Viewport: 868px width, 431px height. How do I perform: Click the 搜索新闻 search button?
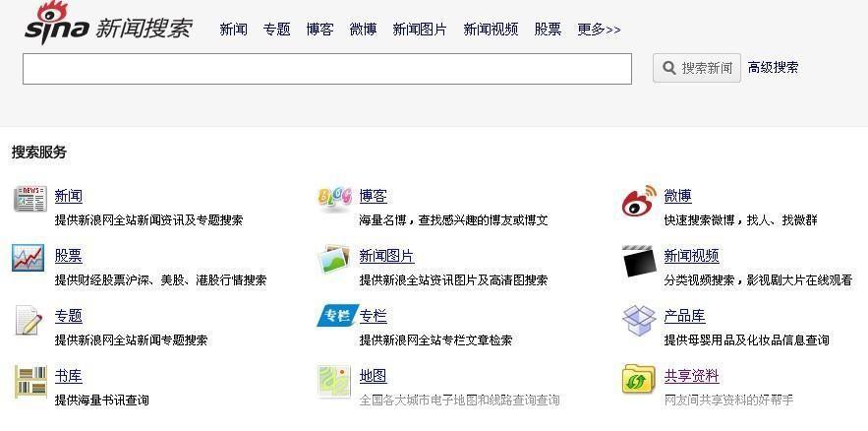click(697, 68)
